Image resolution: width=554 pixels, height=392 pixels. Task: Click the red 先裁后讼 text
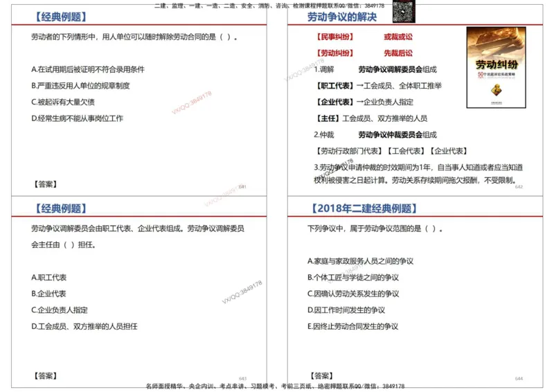(398, 53)
